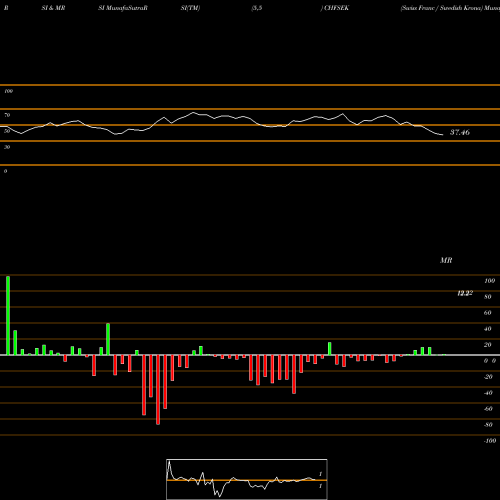This screenshot has width=500, height=500.
Task: Click the -40 tick on the MR axis
Action: tap(488, 393)
